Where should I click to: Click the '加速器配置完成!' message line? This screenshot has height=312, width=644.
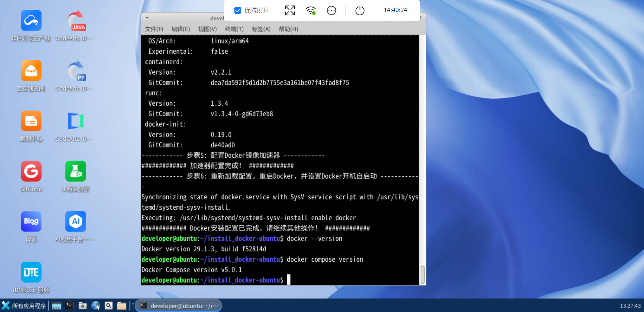point(217,166)
